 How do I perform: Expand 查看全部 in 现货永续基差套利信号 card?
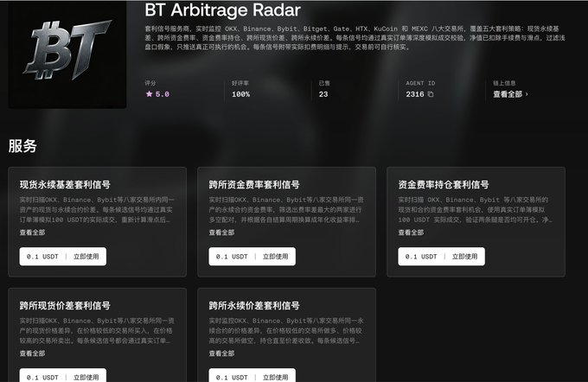pos(32,232)
